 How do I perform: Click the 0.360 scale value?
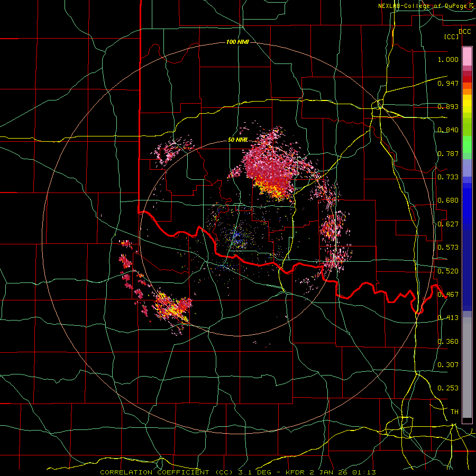click(x=448, y=342)
